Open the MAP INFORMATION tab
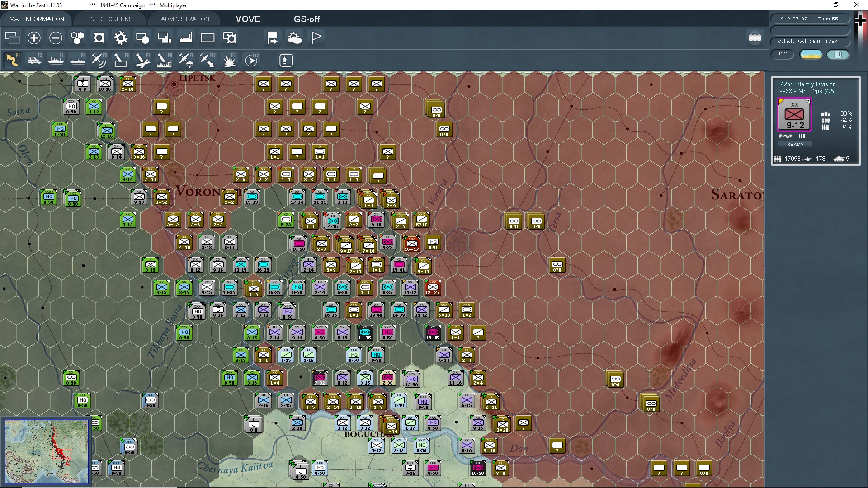This screenshot has height=488, width=868. coord(37,19)
